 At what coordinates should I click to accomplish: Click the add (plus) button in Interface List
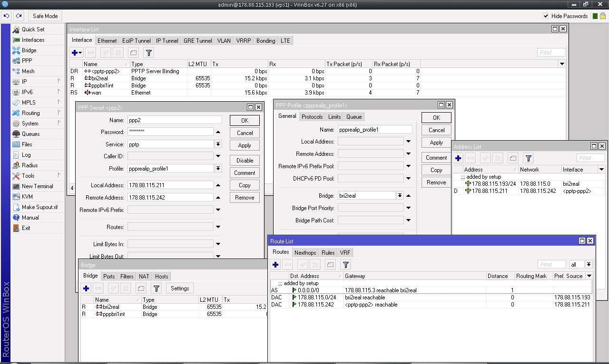pyautogui.click(x=77, y=53)
